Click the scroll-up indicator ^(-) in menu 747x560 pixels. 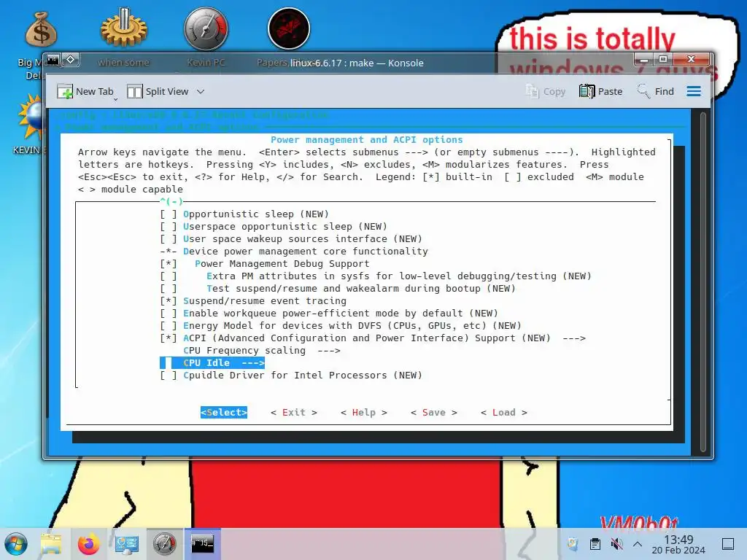[x=171, y=201]
